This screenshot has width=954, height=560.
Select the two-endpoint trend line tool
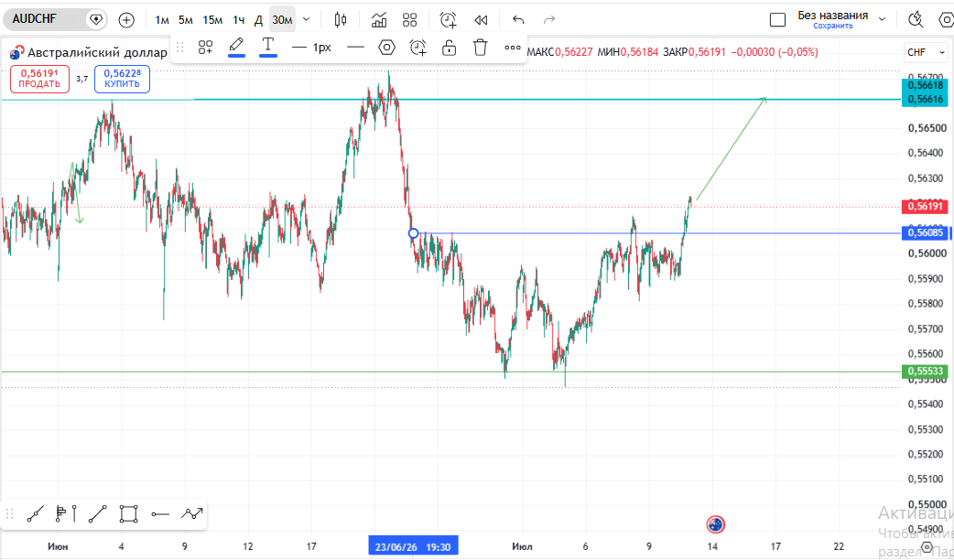(x=97, y=514)
